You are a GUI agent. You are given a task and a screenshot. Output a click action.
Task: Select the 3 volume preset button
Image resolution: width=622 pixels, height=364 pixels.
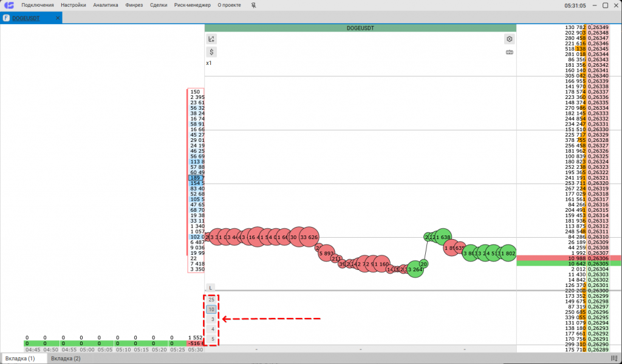pyautogui.click(x=211, y=319)
